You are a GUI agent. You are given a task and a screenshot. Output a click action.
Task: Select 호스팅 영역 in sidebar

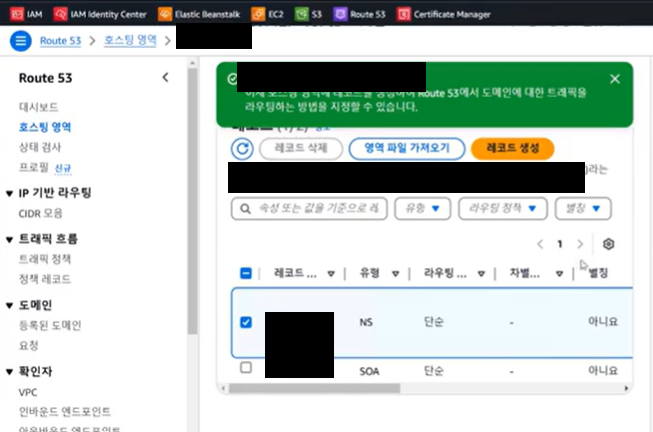coord(45,127)
